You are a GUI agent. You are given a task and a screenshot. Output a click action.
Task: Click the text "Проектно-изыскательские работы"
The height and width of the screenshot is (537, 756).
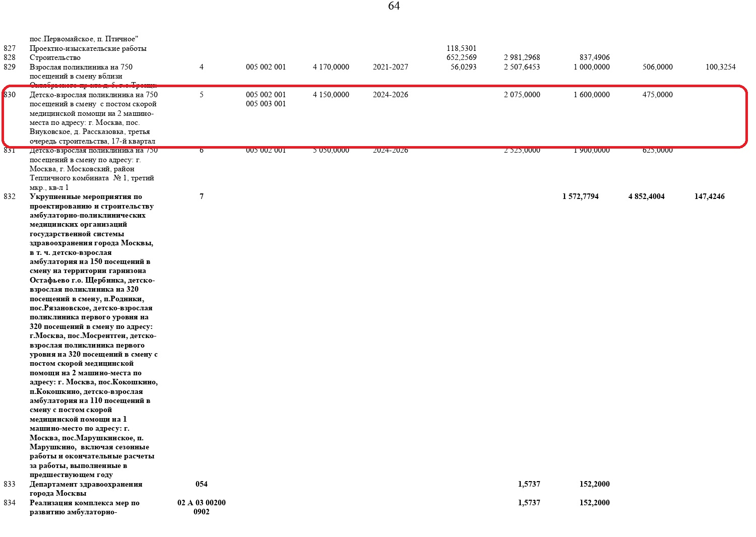[88, 48]
